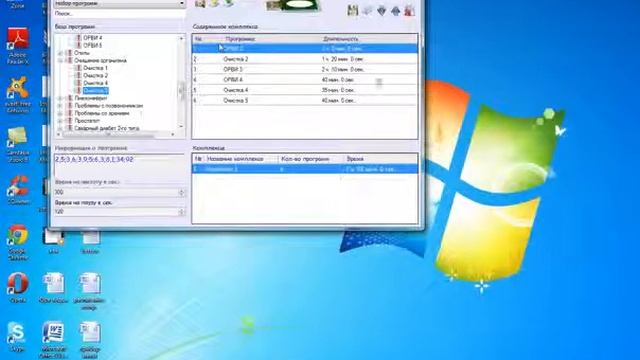640x360 pixels.
Task: Open Skype desktop shortcut
Action: (x=17, y=337)
